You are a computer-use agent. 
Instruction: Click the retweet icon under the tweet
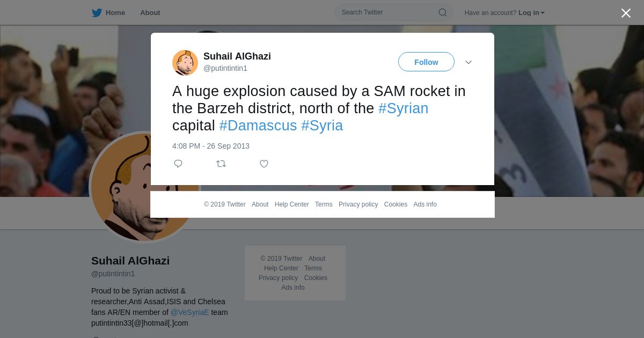click(221, 164)
